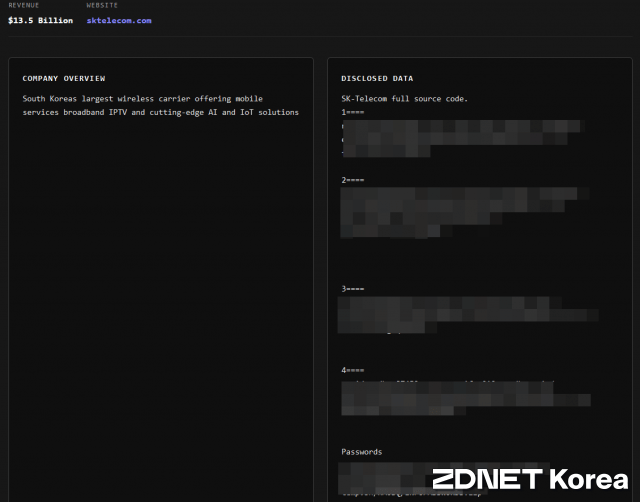Select the DISCLOSED DATA heading
This screenshot has height=502, width=640.
coord(377,78)
